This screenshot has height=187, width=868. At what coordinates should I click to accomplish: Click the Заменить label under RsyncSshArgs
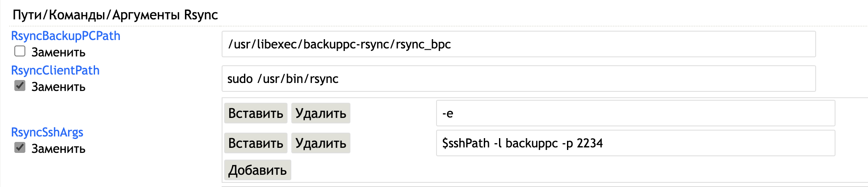[x=58, y=149]
